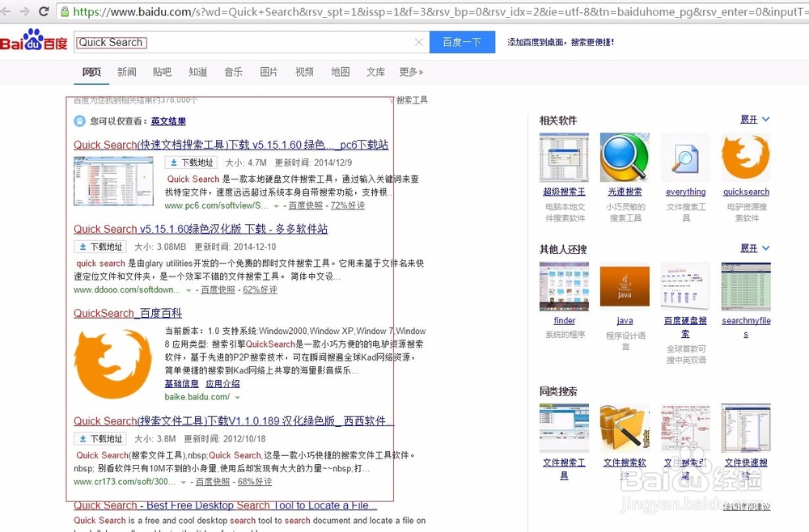This screenshot has height=532, width=809.
Task: Click the Quick Search input field
Action: [x=252, y=42]
